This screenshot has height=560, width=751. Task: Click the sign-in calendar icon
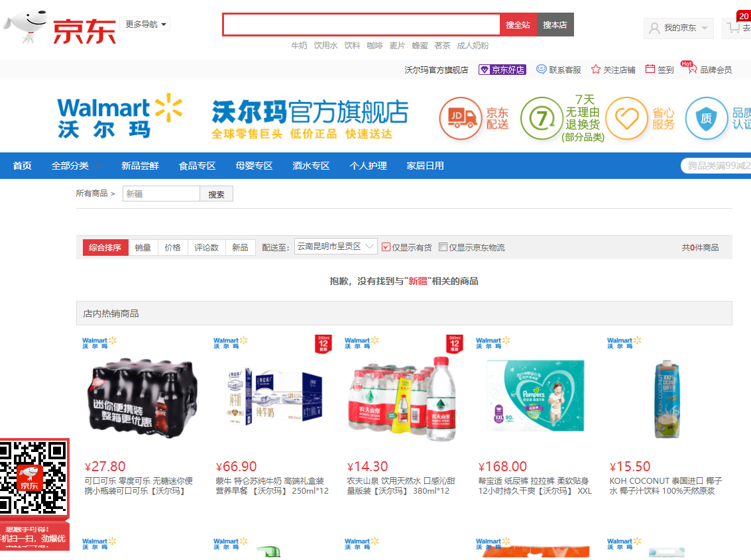click(650, 69)
